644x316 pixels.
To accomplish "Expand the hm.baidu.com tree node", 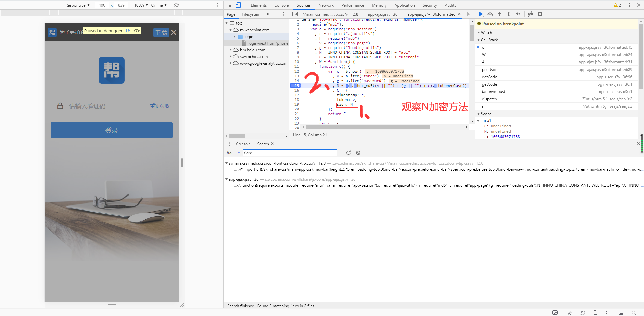I will (230, 50).
